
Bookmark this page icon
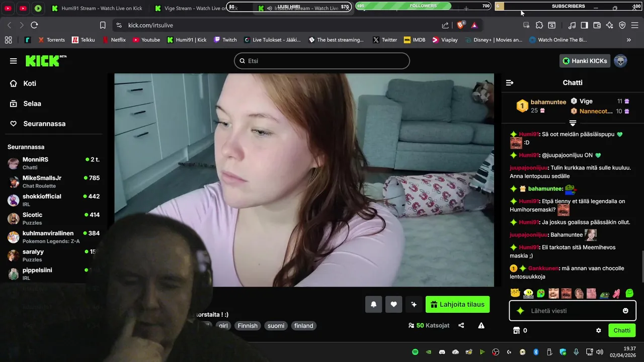click(103, 25)
